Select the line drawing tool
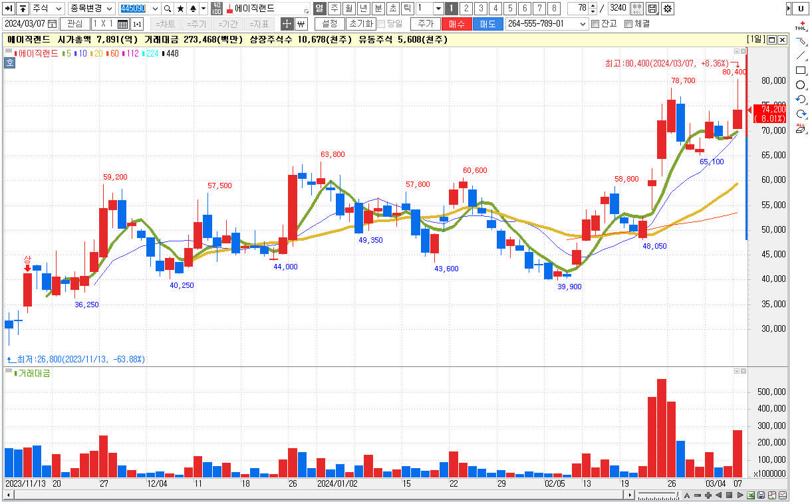 click(801, 56)
